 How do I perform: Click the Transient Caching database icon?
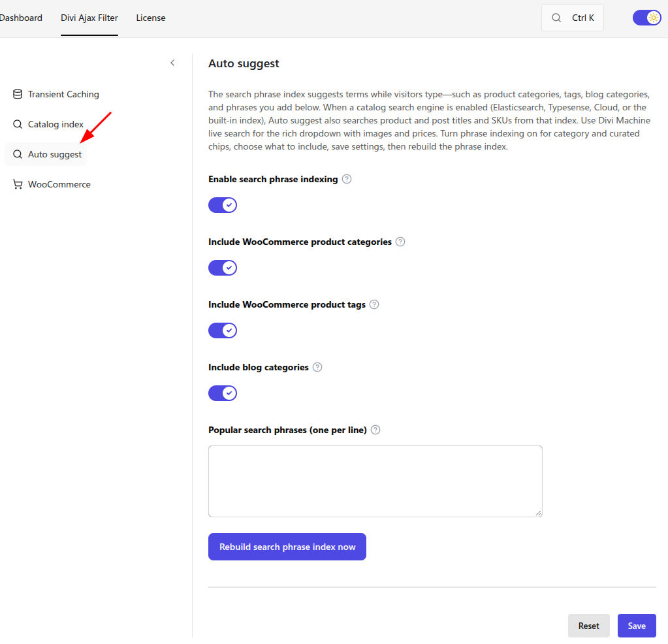(18, 94)
